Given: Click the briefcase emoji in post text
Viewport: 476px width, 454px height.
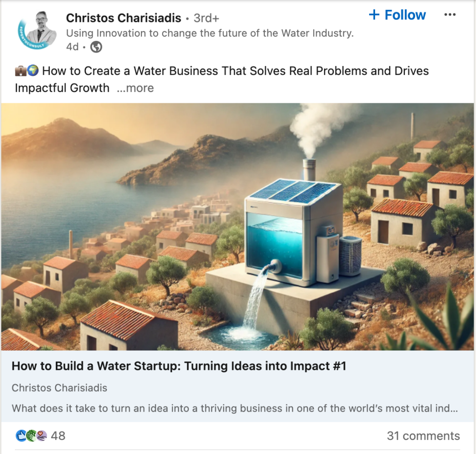Looking at the screenshot, I should point(20,71).
